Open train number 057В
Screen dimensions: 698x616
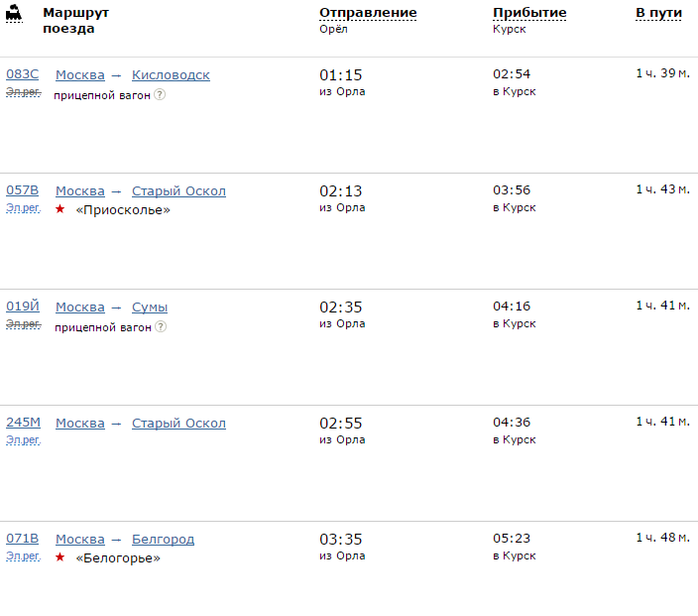23,190
